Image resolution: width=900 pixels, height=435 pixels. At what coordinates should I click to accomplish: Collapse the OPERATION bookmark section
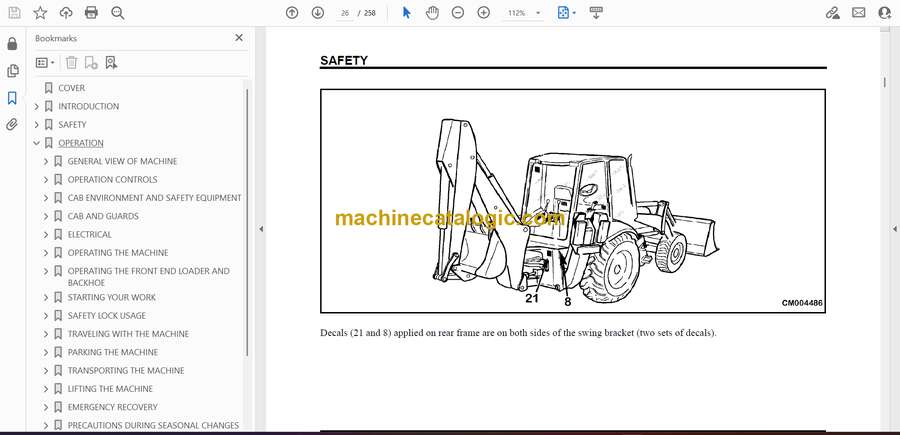(37, 143)
